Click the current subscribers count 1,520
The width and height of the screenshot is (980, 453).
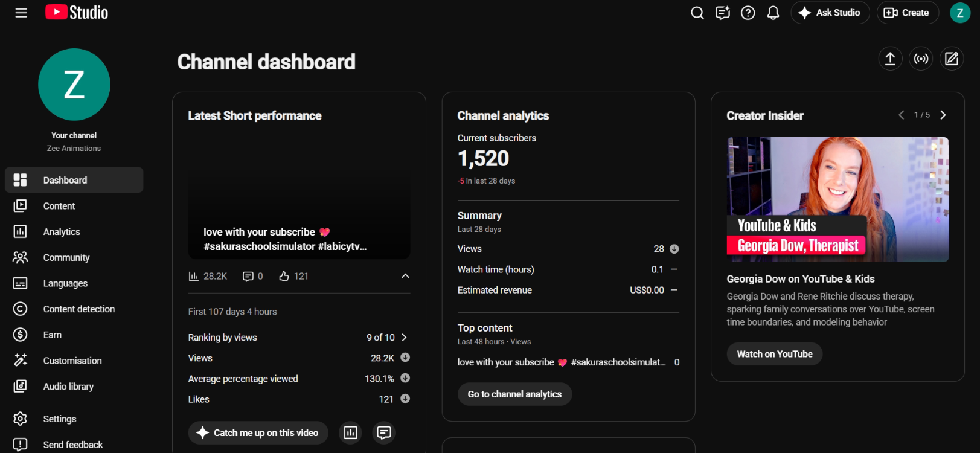click(484, 158)
